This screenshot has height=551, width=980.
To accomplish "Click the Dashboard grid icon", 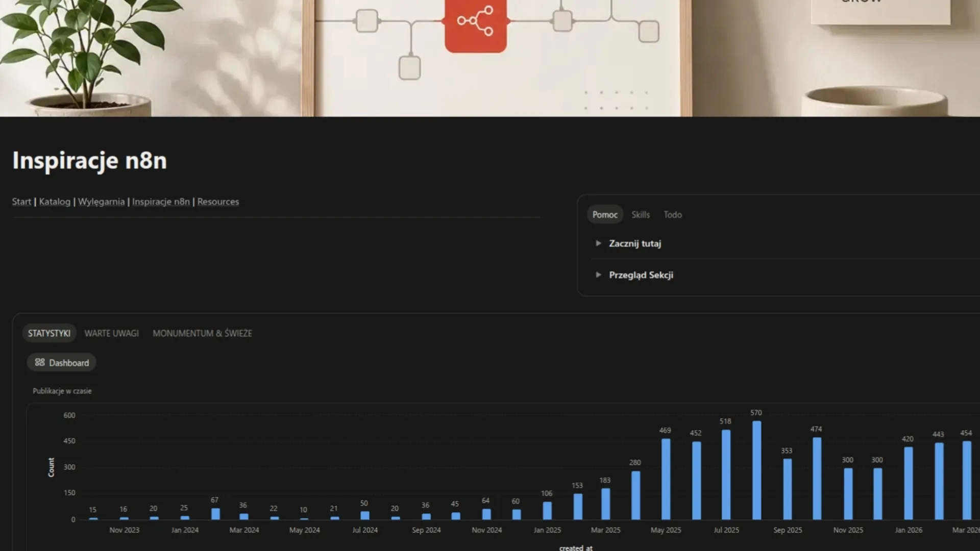I will (x=40, y=362).
